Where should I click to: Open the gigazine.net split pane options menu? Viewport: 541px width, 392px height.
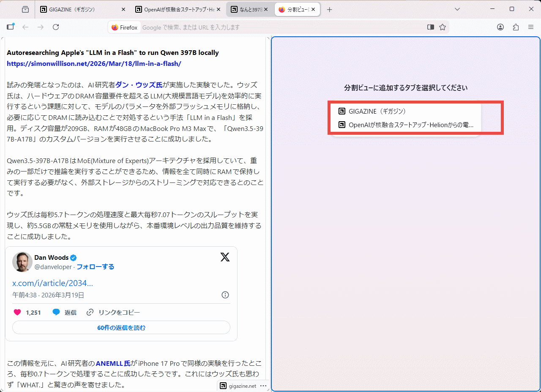(263, 386)
